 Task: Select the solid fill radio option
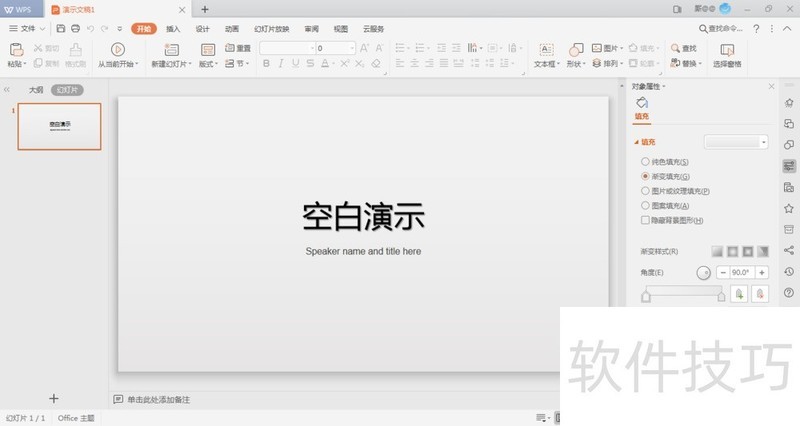tap(645, 161)
